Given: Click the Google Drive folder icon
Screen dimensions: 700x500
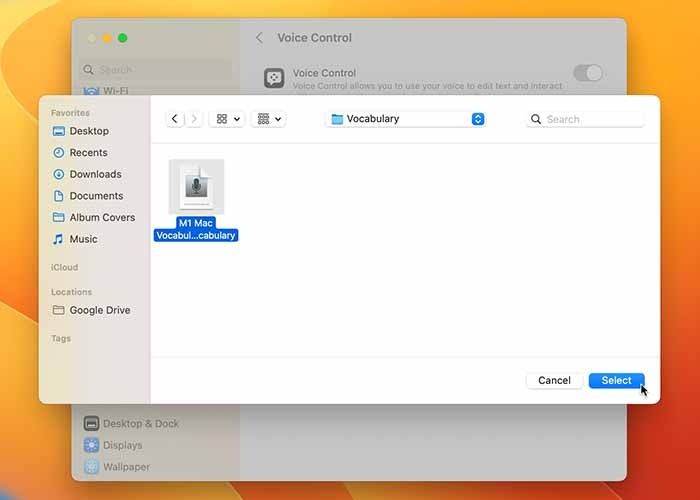Looking at the screenshot, I should [x=58, y=310].
